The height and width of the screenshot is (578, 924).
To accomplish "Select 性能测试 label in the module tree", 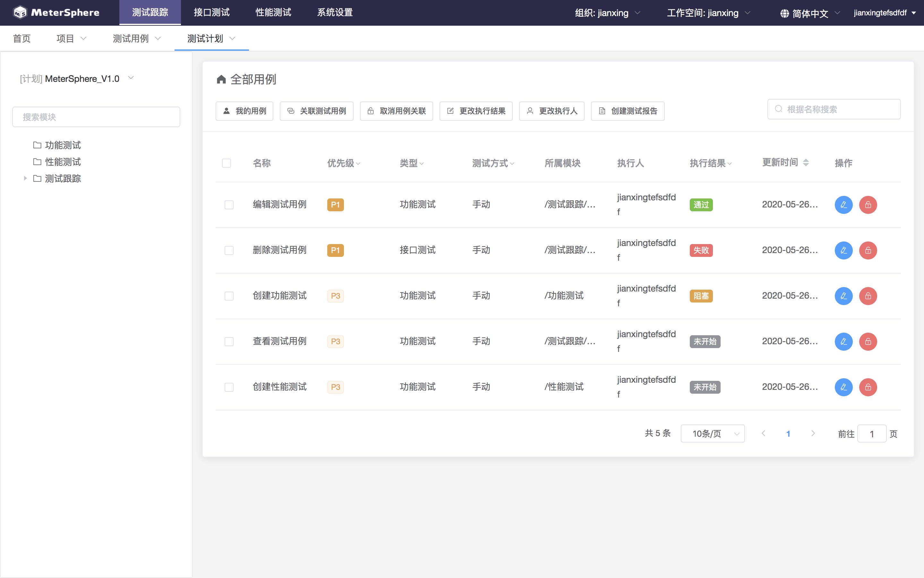I will tap(63, 162).
